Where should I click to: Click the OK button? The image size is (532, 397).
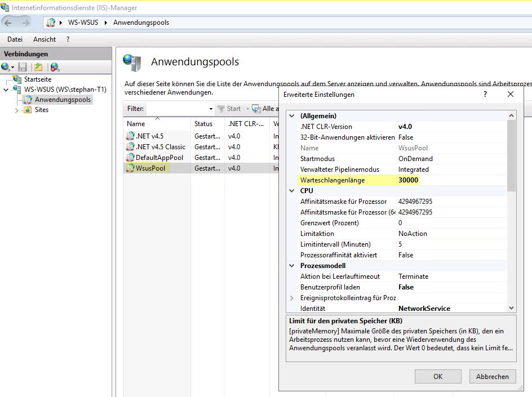tap(438, 376)
